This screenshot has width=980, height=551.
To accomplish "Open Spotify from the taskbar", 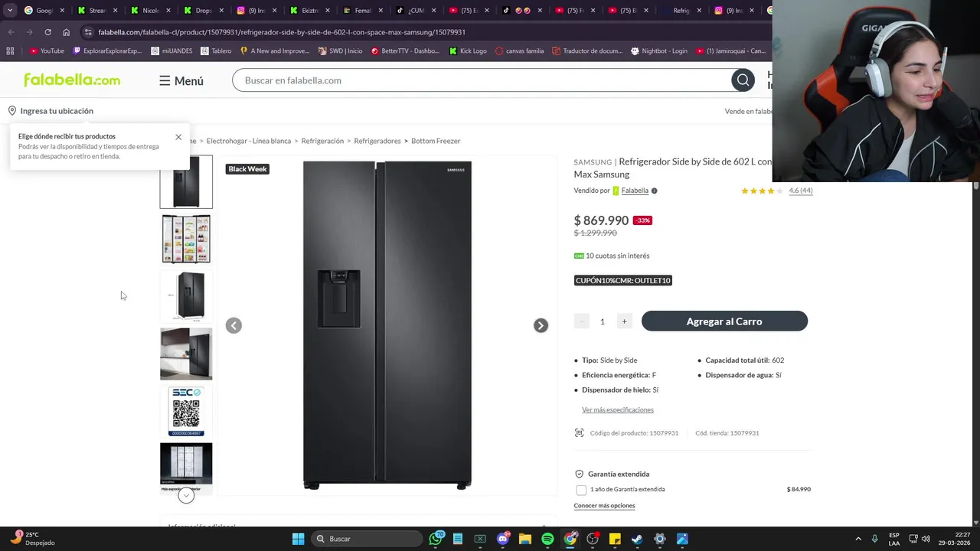I will tap(547, 539).
